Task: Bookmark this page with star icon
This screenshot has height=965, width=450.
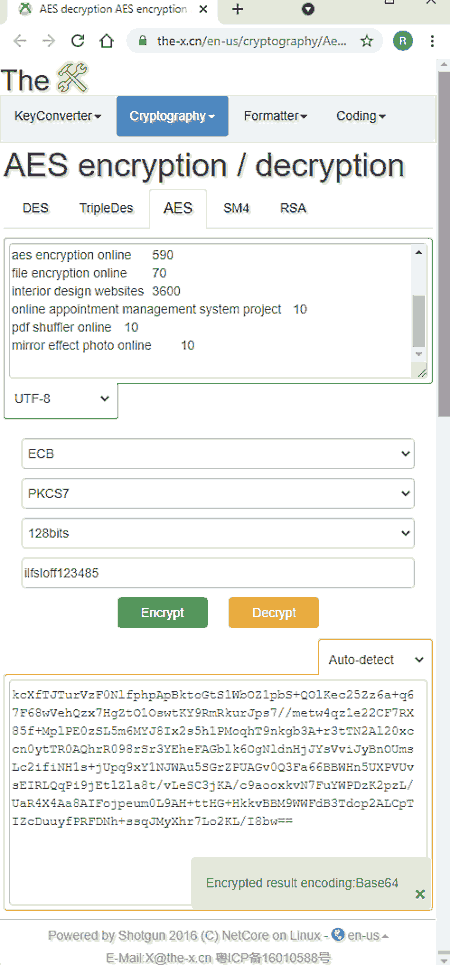Action: coord(367,41)
